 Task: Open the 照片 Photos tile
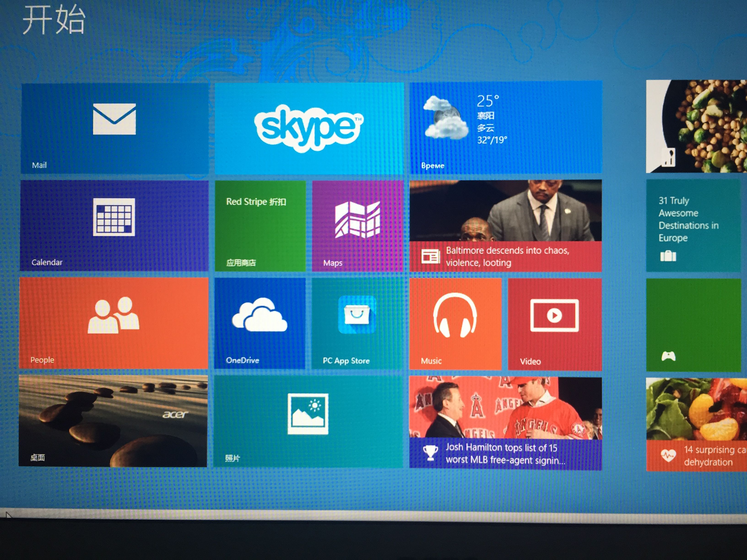tap(308, 422)
